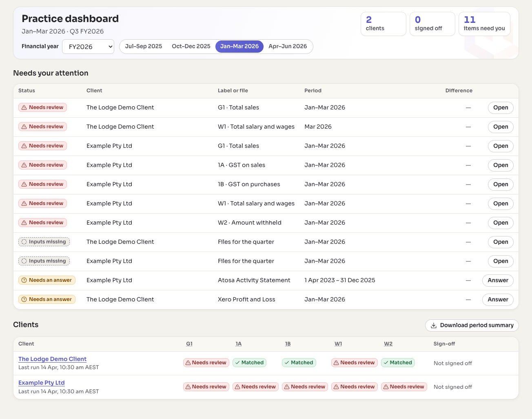Screen dimensions: 532x419
Task: Open The Lodge Demo Client W1 salary row
Action: pyautogui.click(x=501, y=127)
